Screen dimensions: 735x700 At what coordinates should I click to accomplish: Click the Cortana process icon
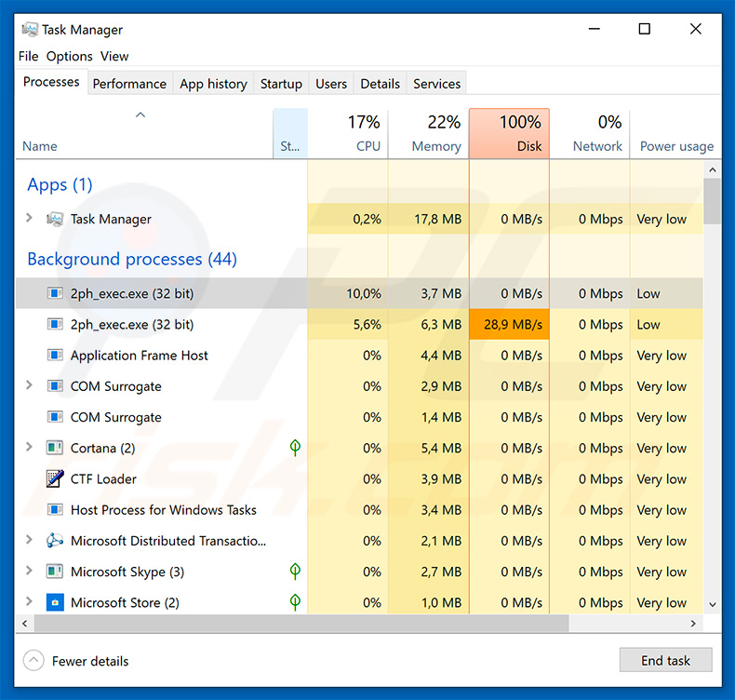(x=55, y=449)
